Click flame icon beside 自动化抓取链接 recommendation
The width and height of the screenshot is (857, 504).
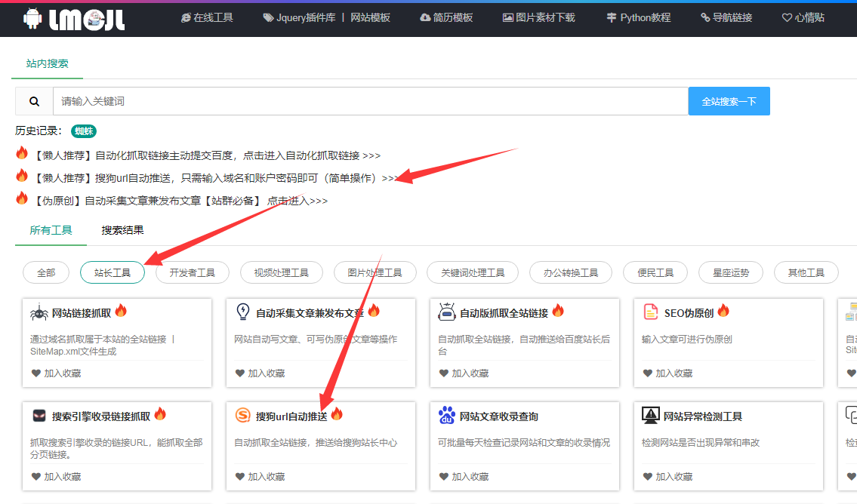(22, 153)
